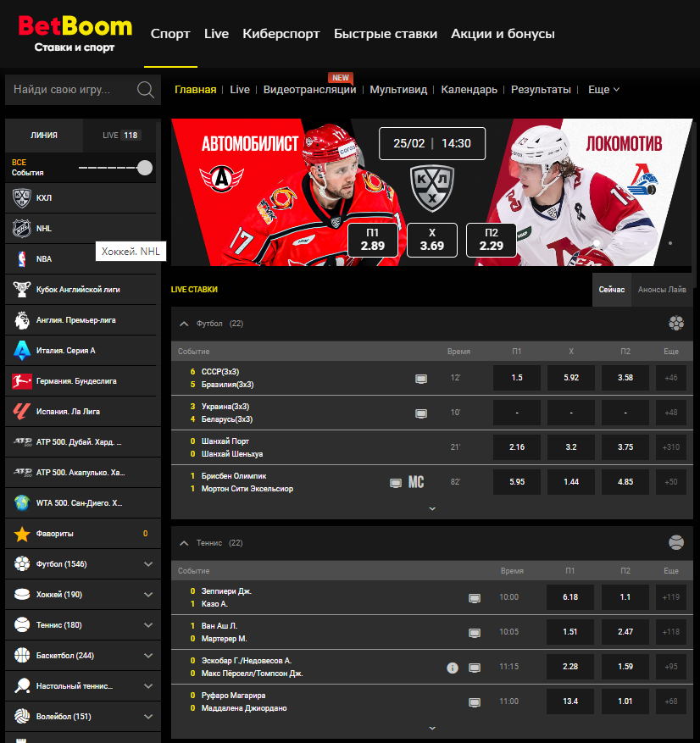The height and width of the screenshot is (743, 700).
Task: Show more tennis matches chevron
Action: click(432, 728)
